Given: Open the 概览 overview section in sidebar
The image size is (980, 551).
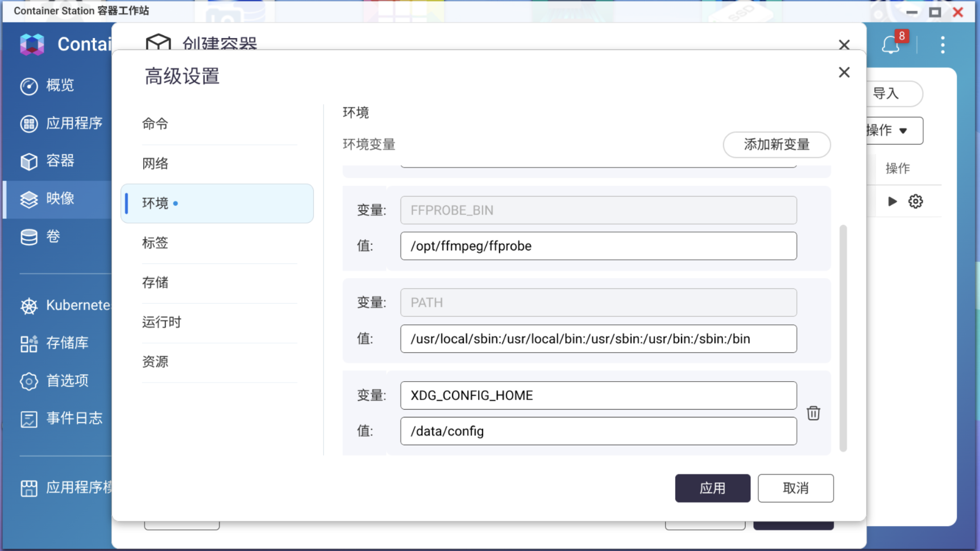Looking at the screenshot, I should [x=61, y=86].
